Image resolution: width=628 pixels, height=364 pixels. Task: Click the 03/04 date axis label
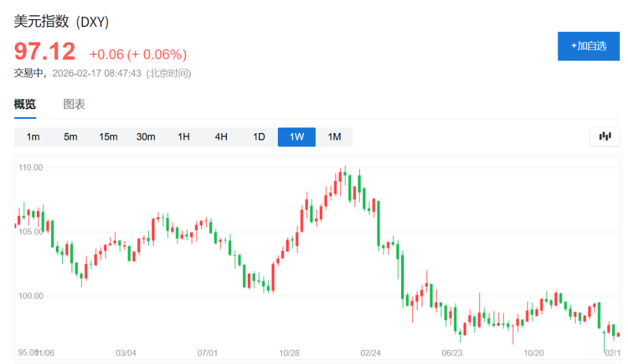[126, 353]
